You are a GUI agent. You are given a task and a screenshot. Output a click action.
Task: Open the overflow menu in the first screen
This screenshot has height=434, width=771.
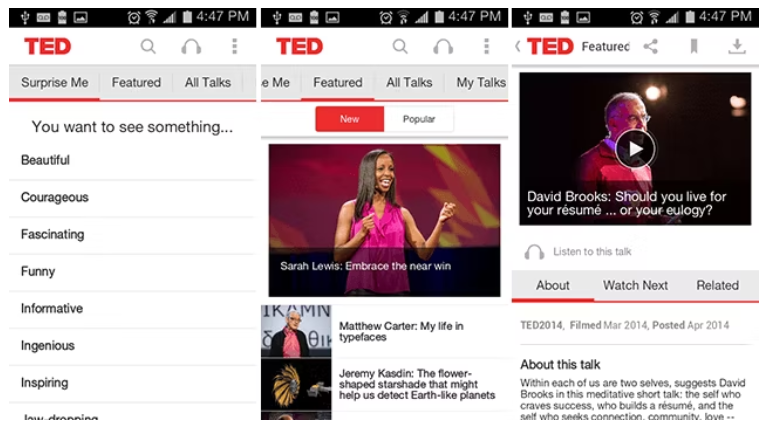pos(235,46)
